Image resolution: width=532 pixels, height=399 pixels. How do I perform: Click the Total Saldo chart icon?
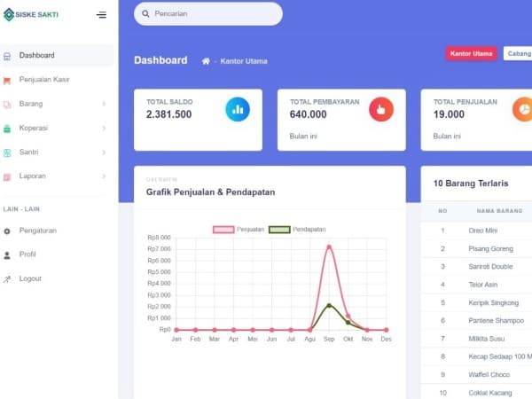[238, 109]
